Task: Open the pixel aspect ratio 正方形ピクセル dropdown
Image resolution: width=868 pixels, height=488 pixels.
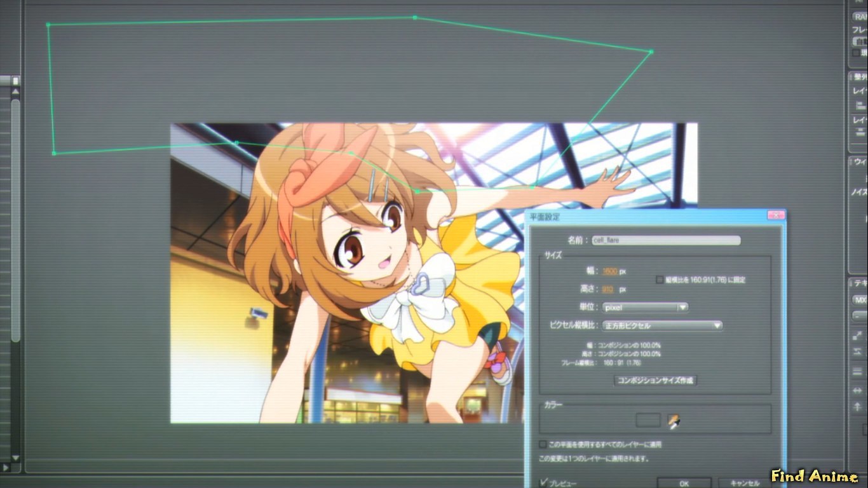Action: [662, 325]
